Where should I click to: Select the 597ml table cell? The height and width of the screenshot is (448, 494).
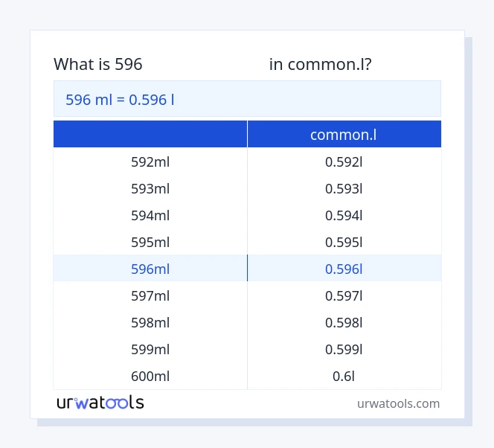tap(150, 295)
